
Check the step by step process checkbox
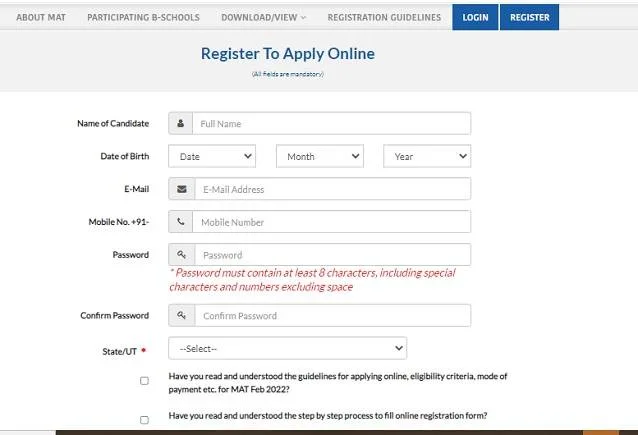coord(145,420)
